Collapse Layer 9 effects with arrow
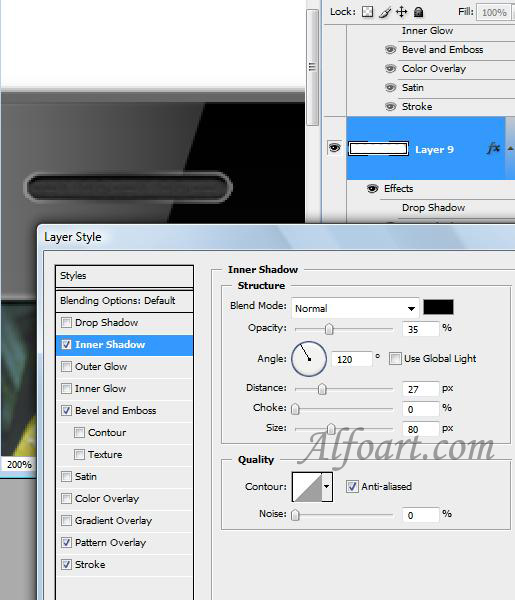 (x=510, y=148)
